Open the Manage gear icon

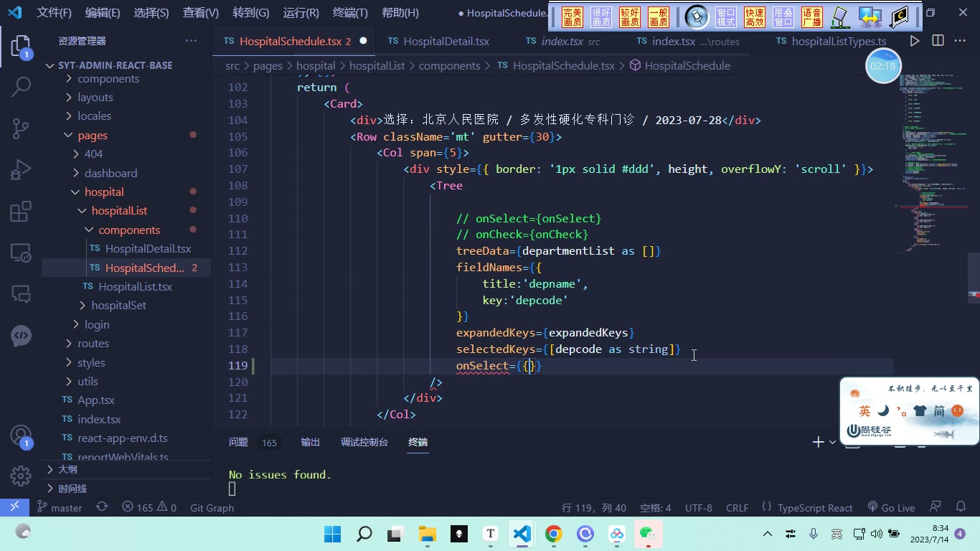[x=21, y=476]
